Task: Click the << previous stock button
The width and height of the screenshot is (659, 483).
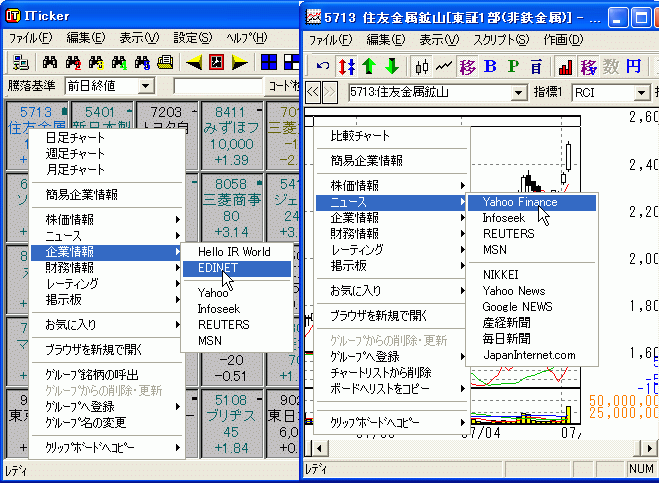Action: pyautogui.click(x=312, y=93)
